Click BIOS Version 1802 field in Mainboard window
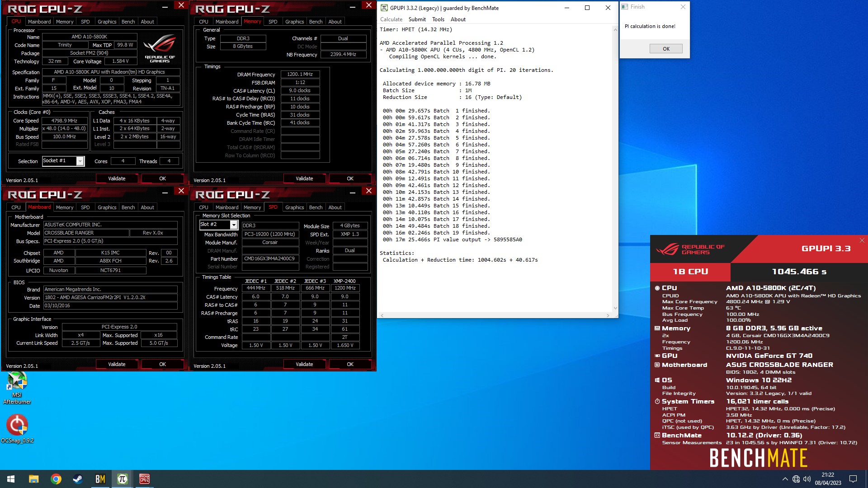This screenshot has height=488, width=868. point(110,297)
